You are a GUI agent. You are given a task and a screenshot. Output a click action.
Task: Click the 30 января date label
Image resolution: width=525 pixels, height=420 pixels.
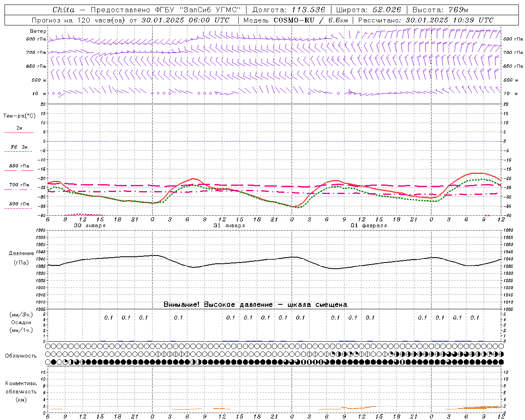(89, 226)
